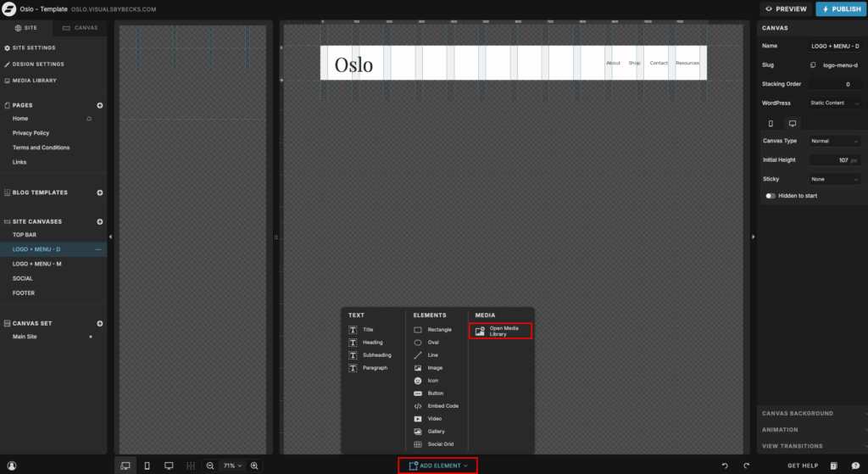The image size is (868, 474).
Task: Select desktop device tab in Canvas panel
Action: (793, 123)
